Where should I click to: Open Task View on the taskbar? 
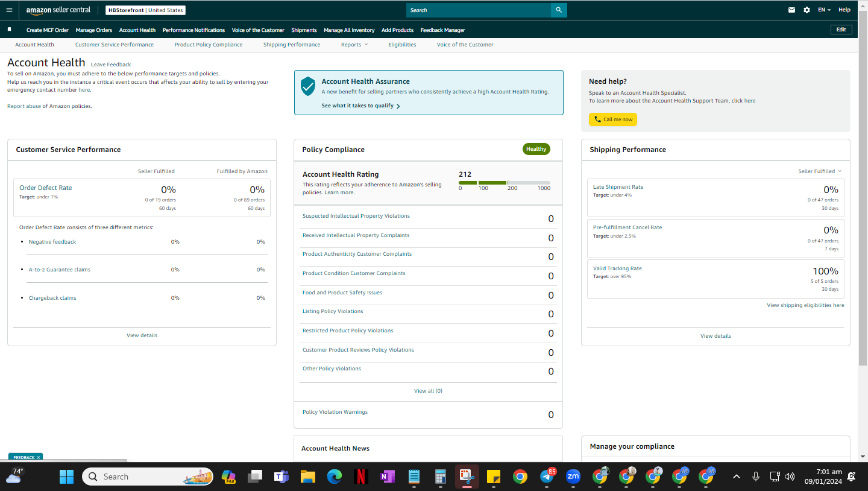(x=255, y=477)
